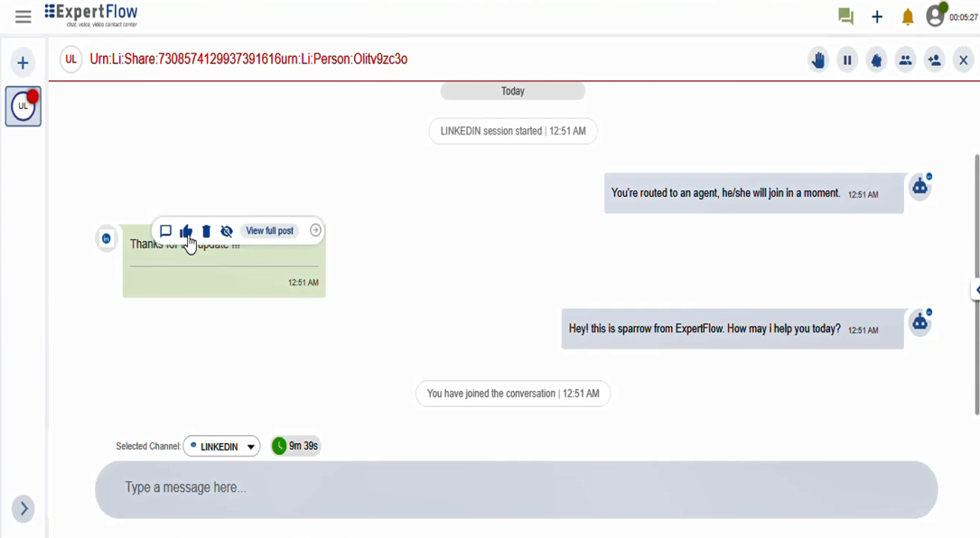980x538 pixels.
Task: Open the hamburger menu
Action: [x=23, y=17]
